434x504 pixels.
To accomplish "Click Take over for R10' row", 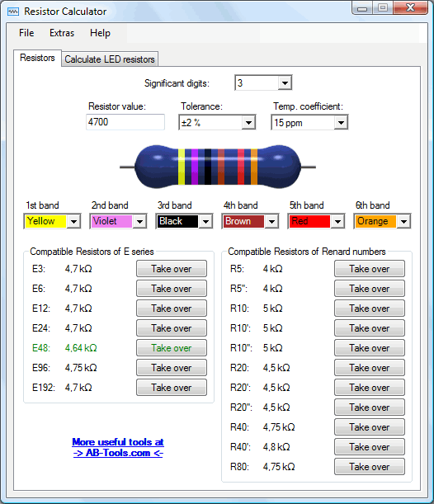I will point(370,328).
